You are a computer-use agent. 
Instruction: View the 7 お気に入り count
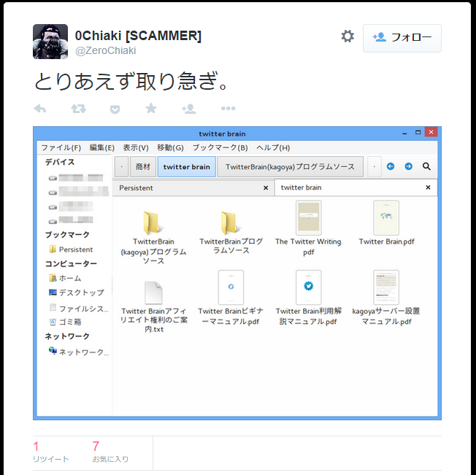tap(110, 452)
